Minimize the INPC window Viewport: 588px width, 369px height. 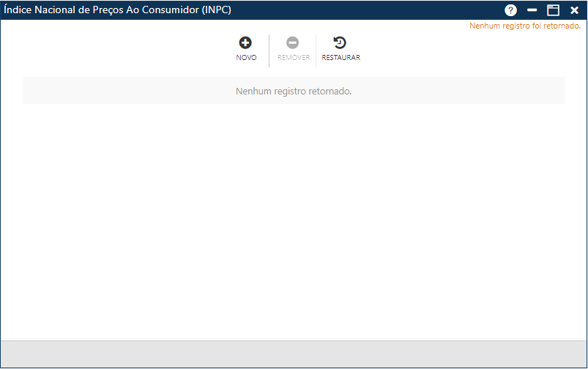pos(532,10)
